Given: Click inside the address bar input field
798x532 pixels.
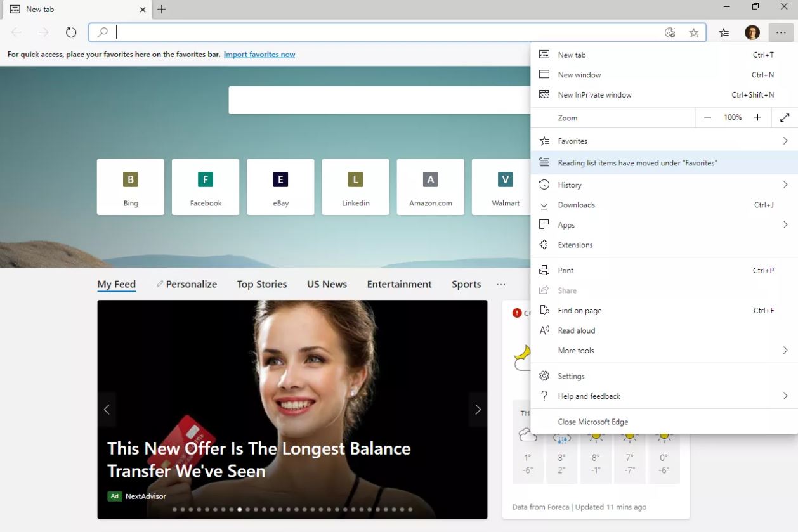Looking at the screenshot, I should (x=381, y=33).
